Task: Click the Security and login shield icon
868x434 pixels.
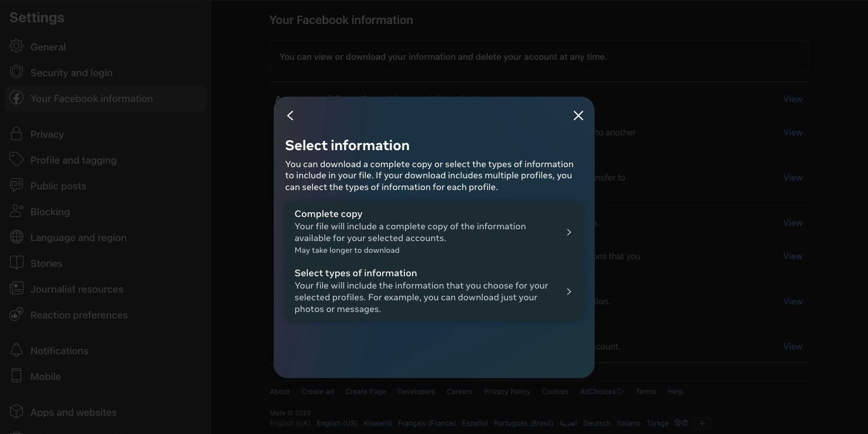Action: (16, 73)
